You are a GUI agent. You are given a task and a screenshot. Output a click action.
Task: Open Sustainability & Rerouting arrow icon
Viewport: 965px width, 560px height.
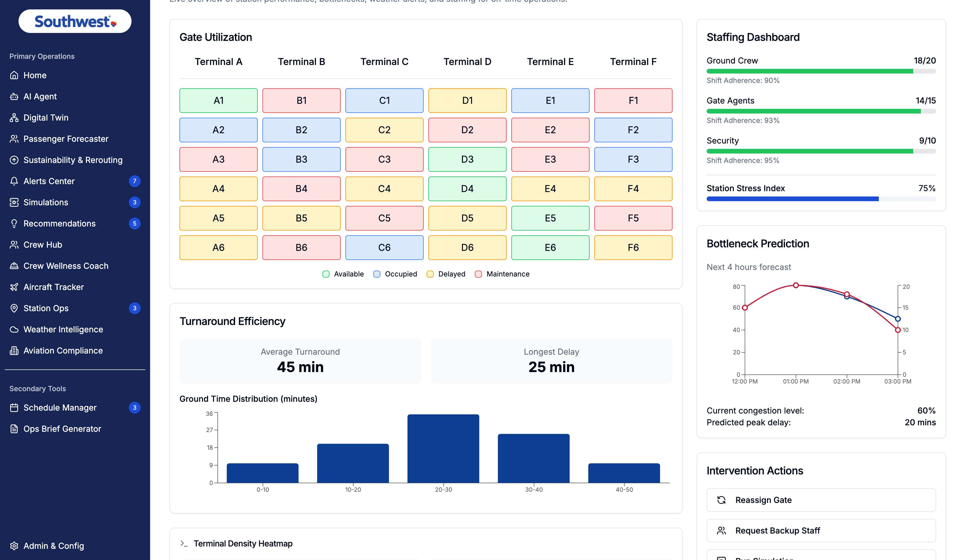[x=14, y=160]
